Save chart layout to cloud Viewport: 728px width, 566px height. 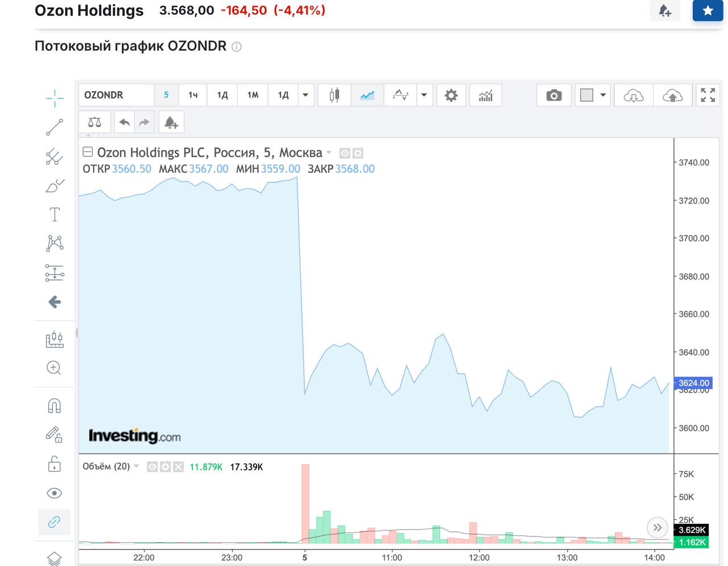click(x=672, y=96)
